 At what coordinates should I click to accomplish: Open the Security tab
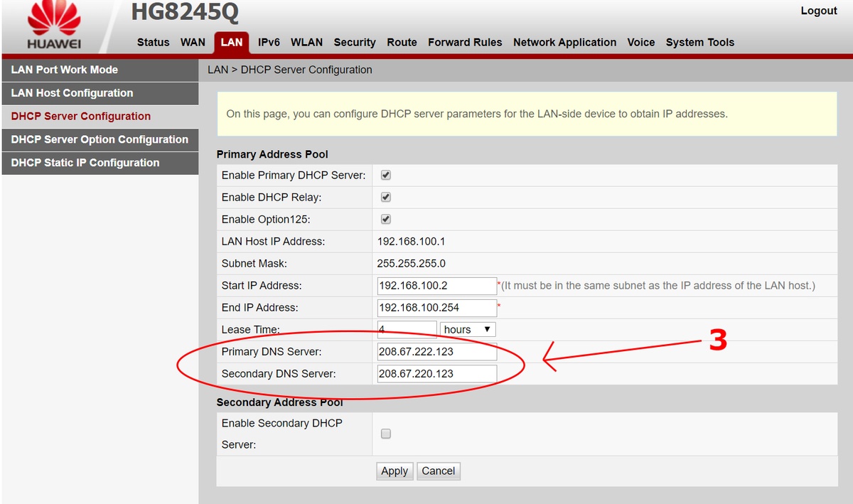[354, 42]
